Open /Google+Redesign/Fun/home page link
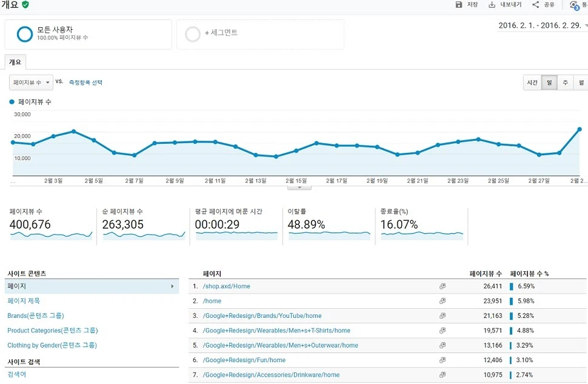The height and width of the screenshot is (384, 588). click(x=244, y=360)
